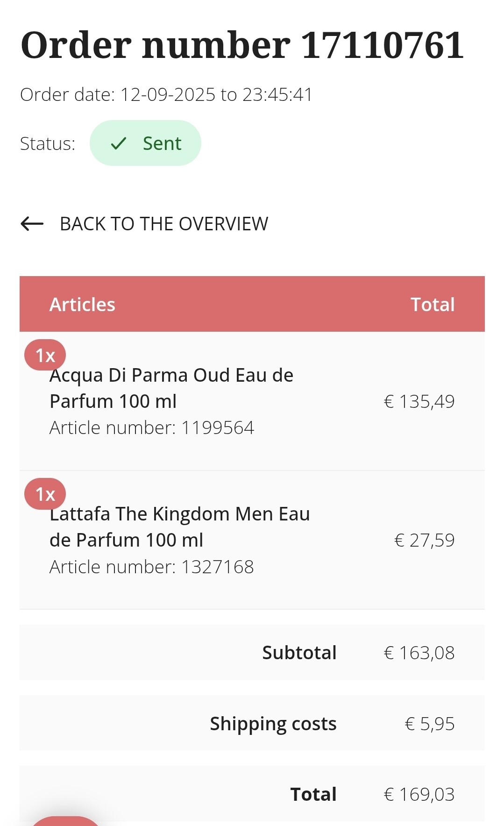Click the €27,59 item price
The width and height of the screenshot is (504, 826).
click(424, 540)
